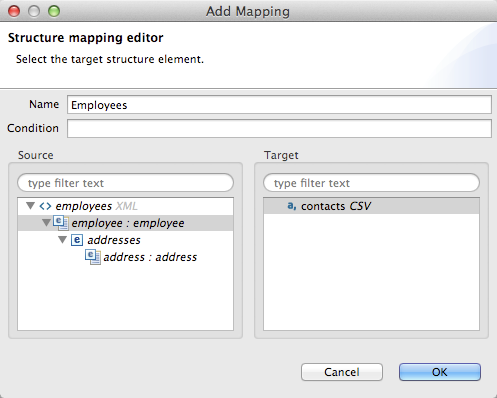Confirm the mapping with OK
Image resolution: width=497 pixels, height=398 pixels.
pyautogui.click(x=440, y=372)
